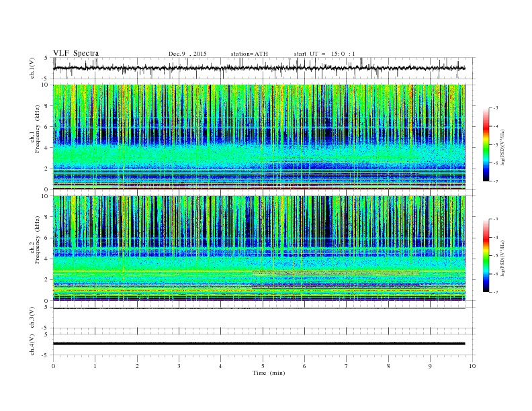The width and height of the screenshot is (532, 411).
Task: Click the "4" kHz tick on ch.2 frequency axis
Action: tap(46, 259)
